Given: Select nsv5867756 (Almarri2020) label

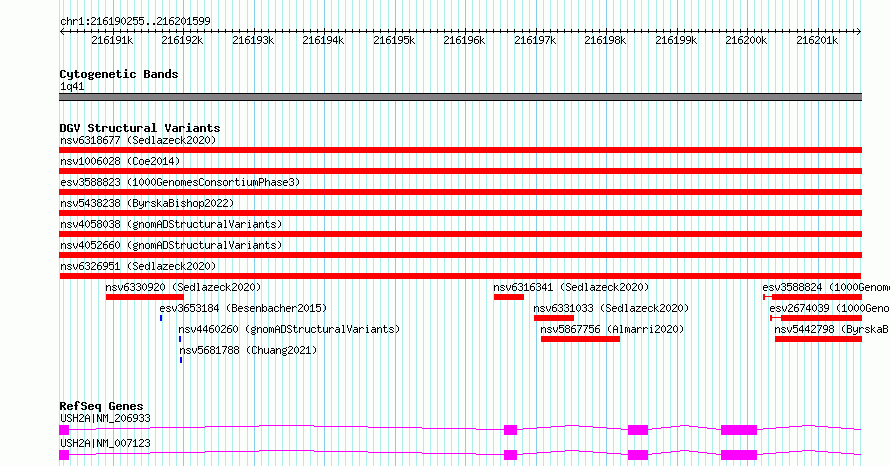Looking at the screenshot, I should click(612, 329).
